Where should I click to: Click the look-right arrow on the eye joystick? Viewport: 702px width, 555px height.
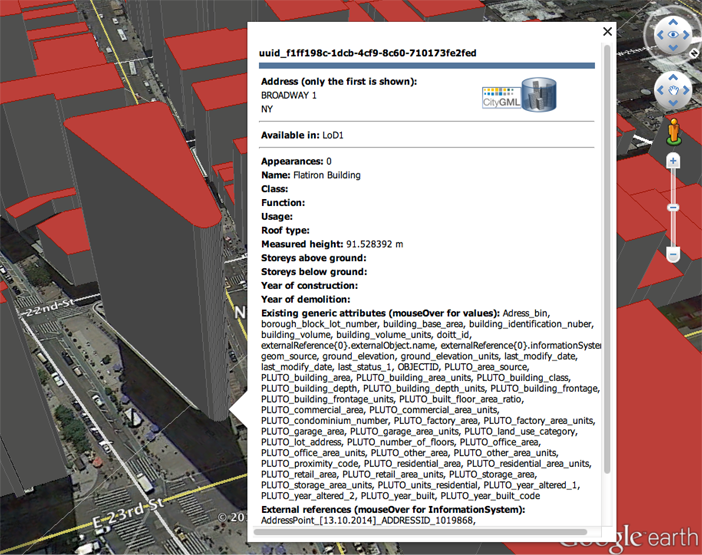(686, 35)
